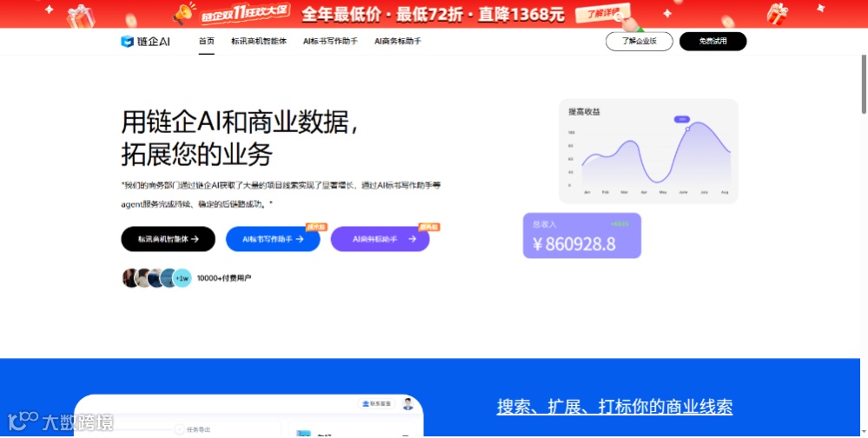Screen dimensions: 868x438
Task: Click the 10000+付费用户 text
Action: tap(224, 278)
